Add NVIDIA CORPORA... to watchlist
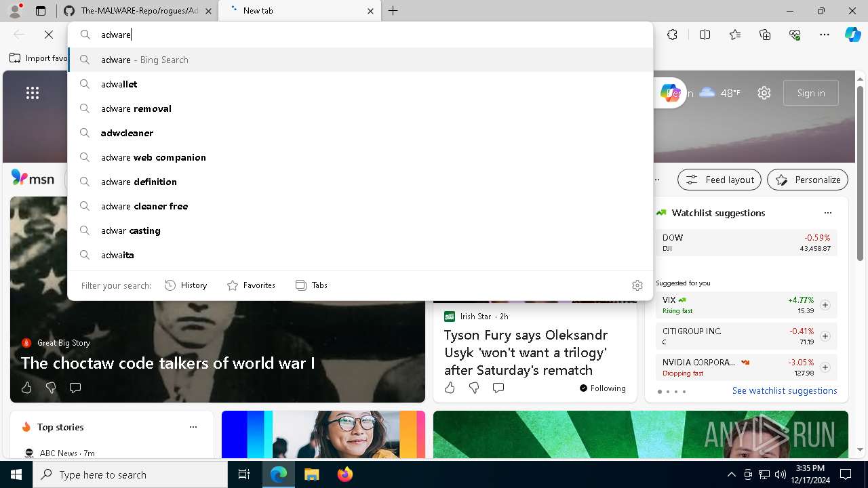This screenshot has height=488, width=868. 825,367
